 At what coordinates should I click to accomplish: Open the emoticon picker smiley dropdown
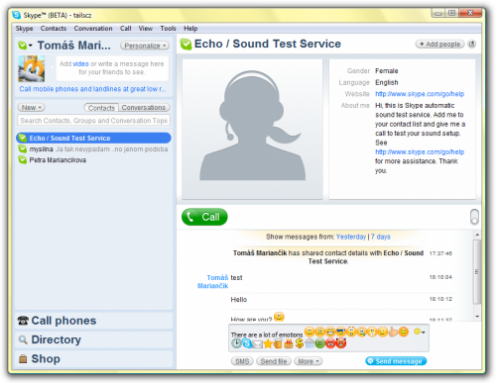[x=419, y=332]
